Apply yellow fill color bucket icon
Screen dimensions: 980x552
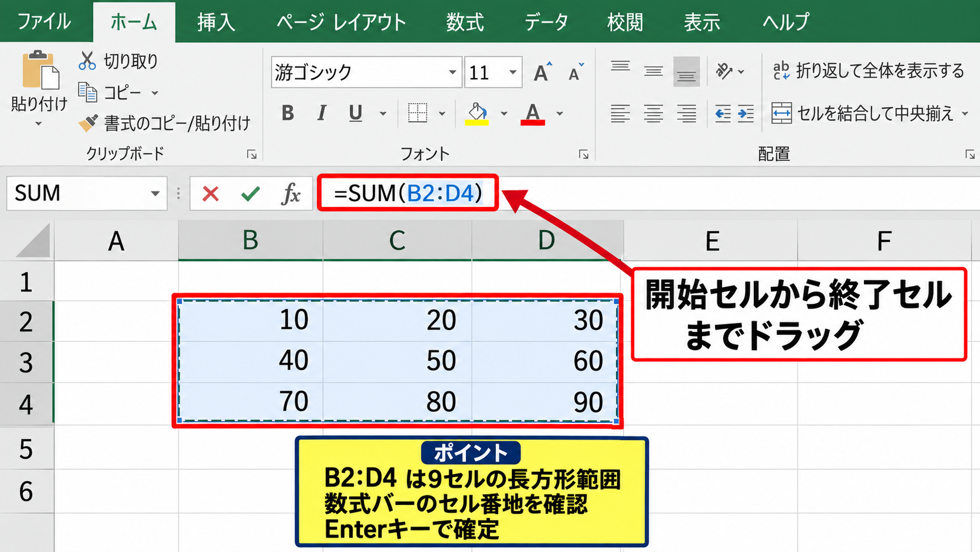point(477,113)
